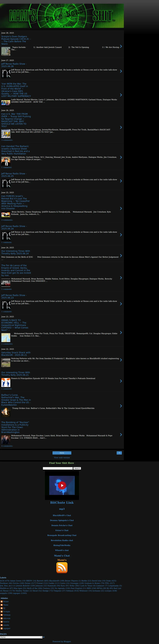
Task: Click the arrow for Jeff Rense 2025.06.25
Action: pyautogui.click(x=121, y=181)
